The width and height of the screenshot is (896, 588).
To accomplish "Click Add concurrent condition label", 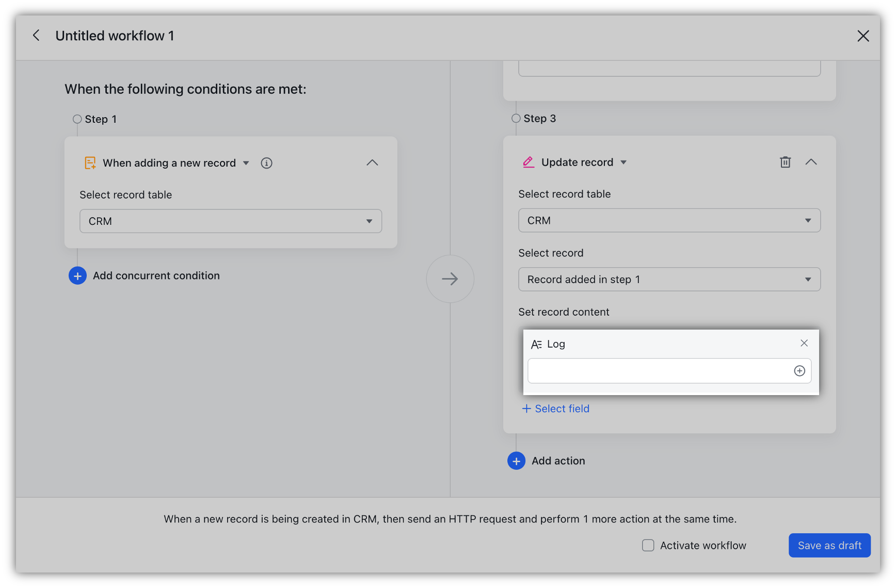I will pos(156,276).
